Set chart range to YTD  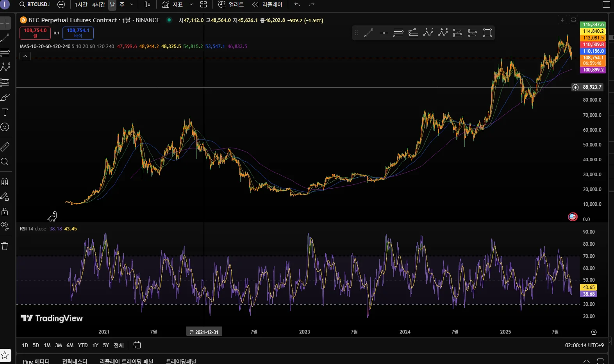83,345
